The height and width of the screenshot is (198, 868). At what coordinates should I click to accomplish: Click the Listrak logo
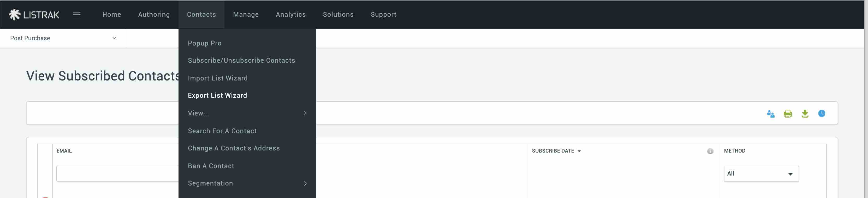34,14
